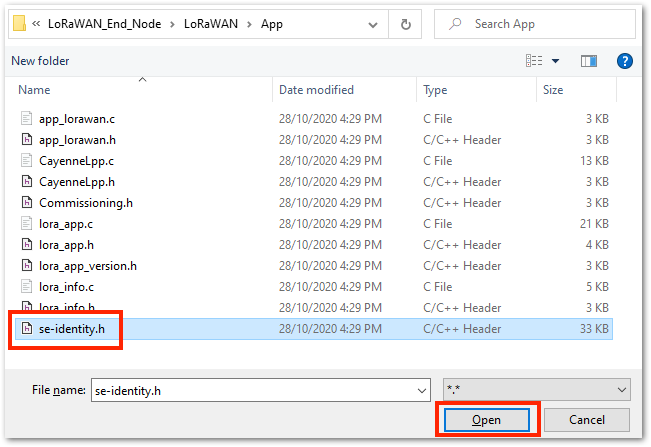Image resolution: width=651 pixels, height=447 pixels.
Task: Click the lora_info.c file icon
Action: pos(27,287)
